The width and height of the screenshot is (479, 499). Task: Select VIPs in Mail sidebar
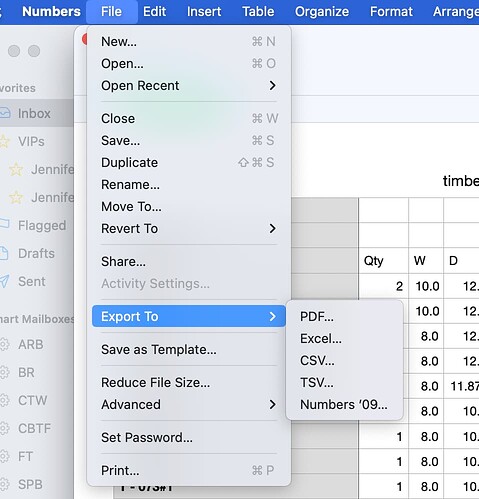click(36, 141)
